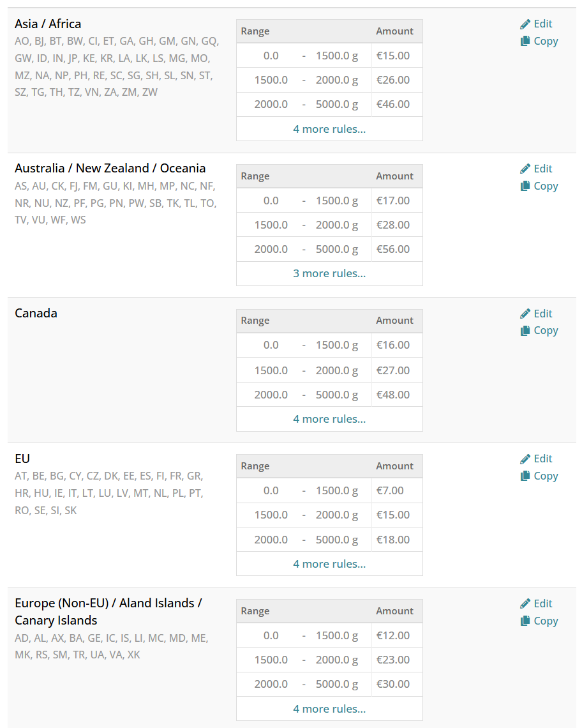Click the copy icon for Europe (Non-EU) zone

[525, 621]
